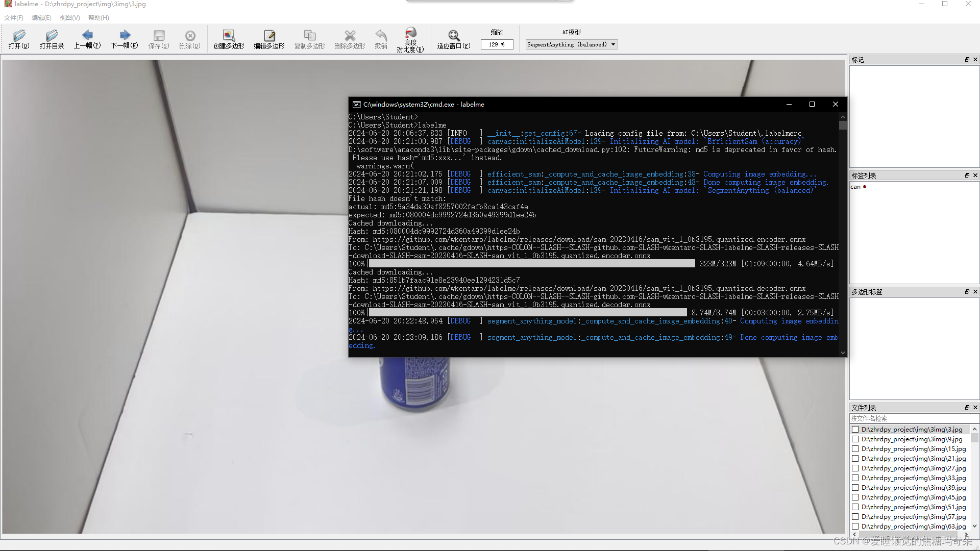Select 57.jpg in the file list
Screen dimensions: 980x551
pyautogui.click(x=914, y=517)
